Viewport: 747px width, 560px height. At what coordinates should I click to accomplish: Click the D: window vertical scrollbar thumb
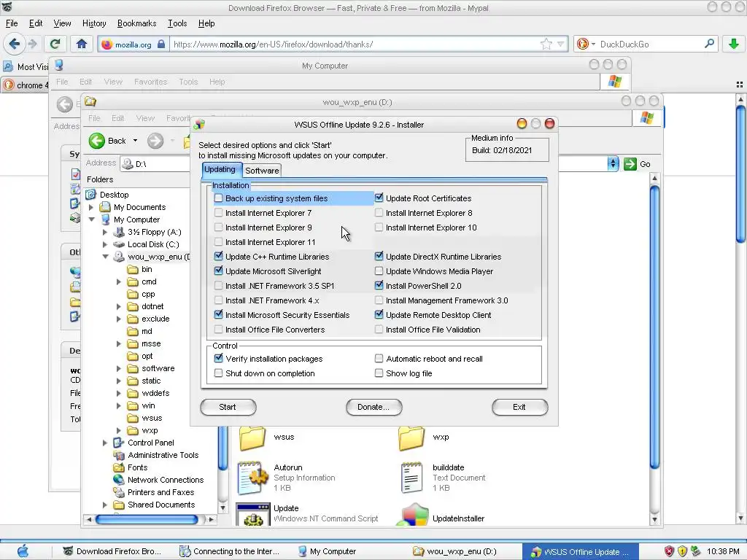[654, 327]
